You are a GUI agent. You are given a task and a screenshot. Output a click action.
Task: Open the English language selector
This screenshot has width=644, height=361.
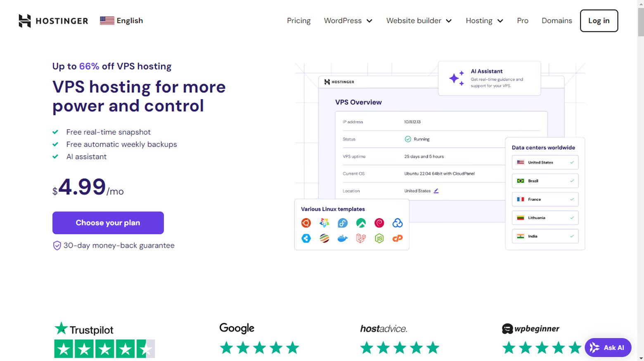coord(121,21)
